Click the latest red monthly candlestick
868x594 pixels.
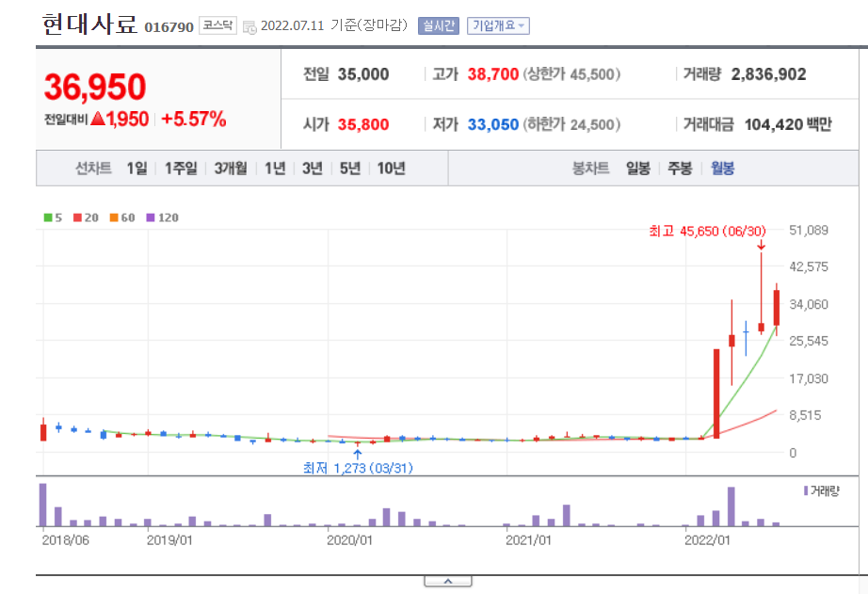click(x=777, y=308)
